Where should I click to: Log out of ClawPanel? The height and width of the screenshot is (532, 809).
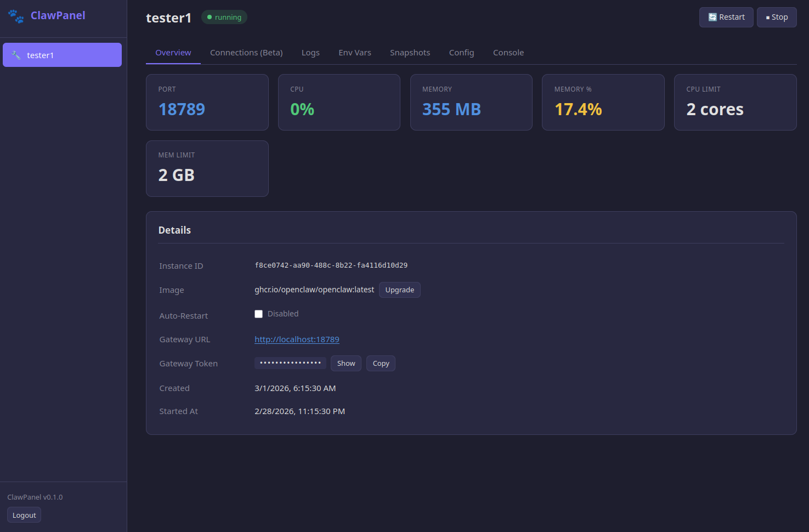tap(24, 516)
